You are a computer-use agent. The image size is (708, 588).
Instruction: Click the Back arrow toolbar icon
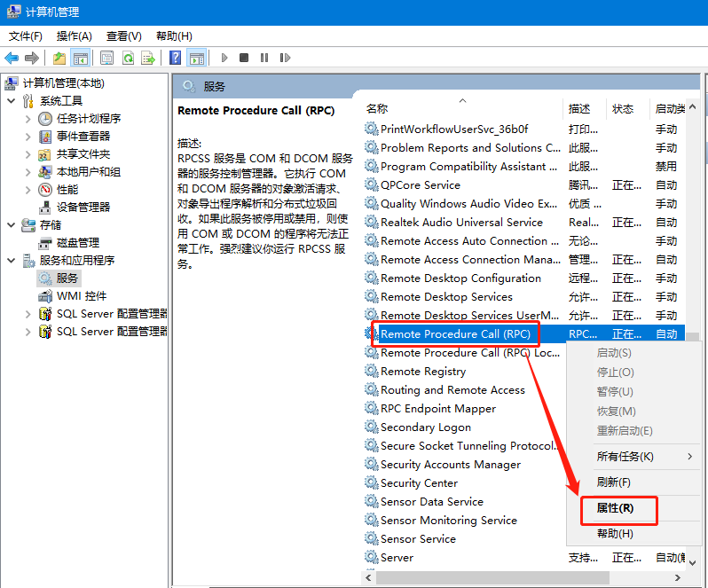[x=12, y=58]
